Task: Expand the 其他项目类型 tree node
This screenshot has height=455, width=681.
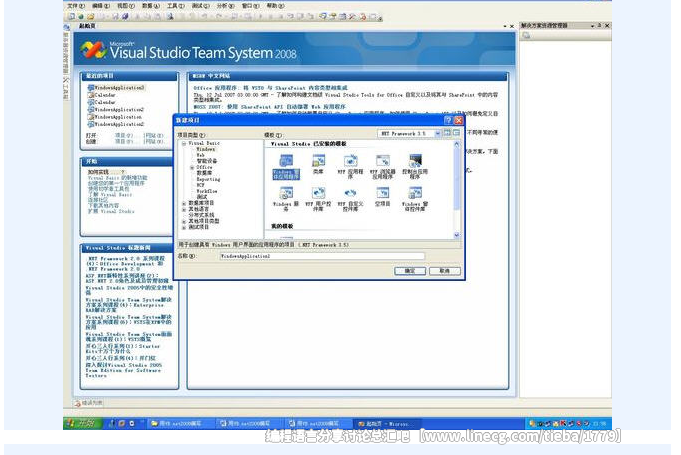Action: 184,221
